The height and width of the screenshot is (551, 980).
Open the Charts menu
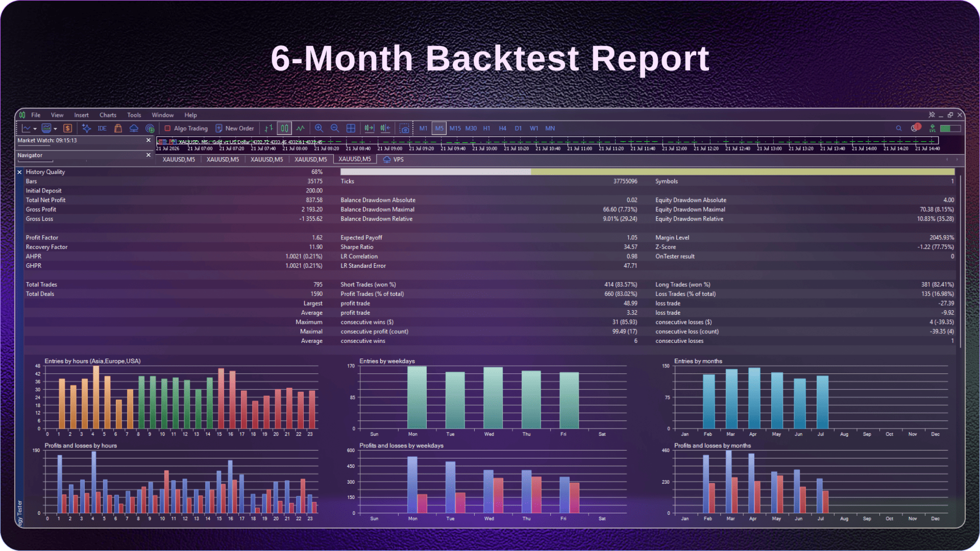click(x=108, y=115)
